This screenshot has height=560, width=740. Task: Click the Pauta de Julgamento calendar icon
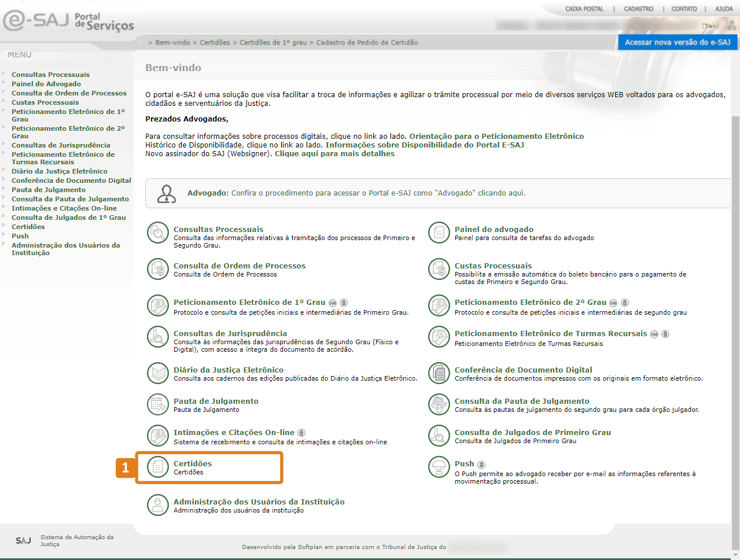point(157,404)
